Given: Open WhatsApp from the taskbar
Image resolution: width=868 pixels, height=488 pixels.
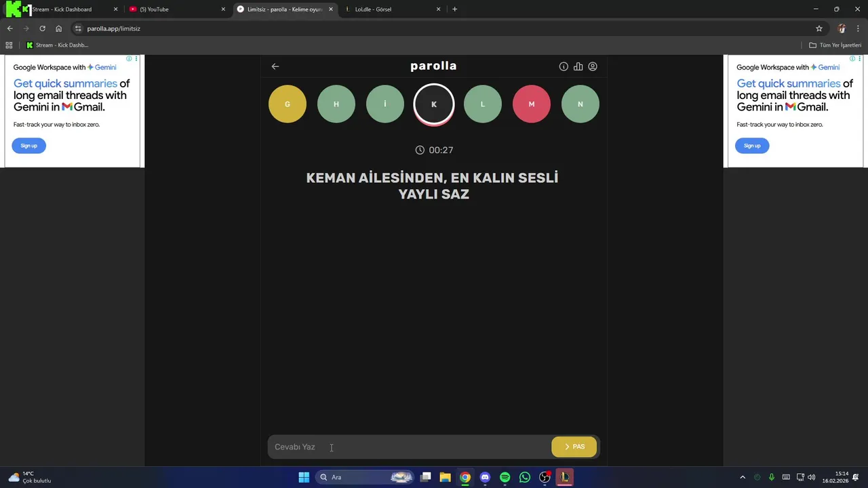Looking at the screenshot, I should [x=525, y=477].
